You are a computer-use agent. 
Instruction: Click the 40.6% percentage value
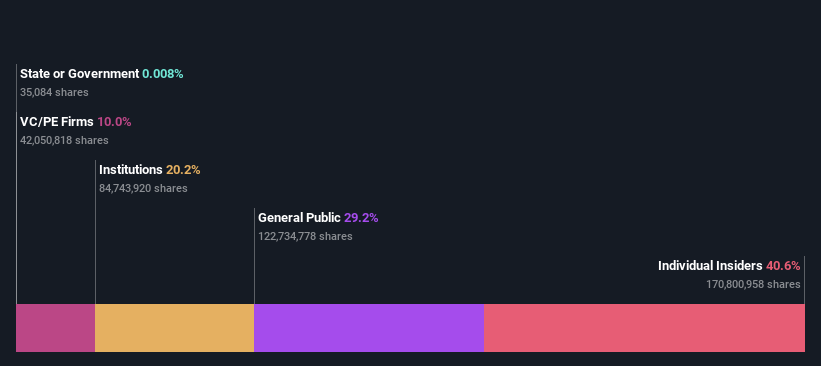(x=783, y=266)
